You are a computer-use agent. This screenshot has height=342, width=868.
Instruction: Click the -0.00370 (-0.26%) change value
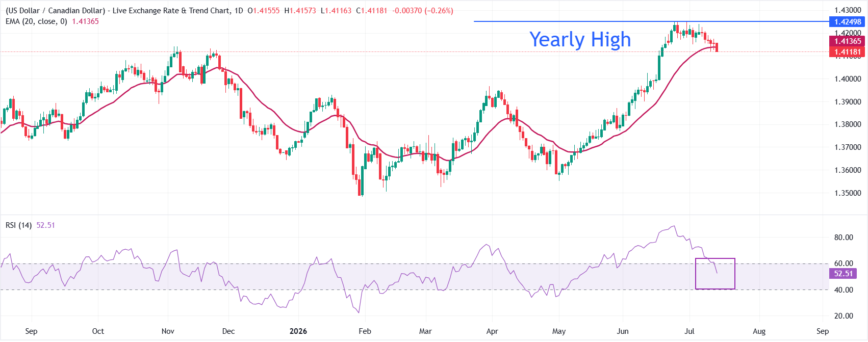[423, 10]
